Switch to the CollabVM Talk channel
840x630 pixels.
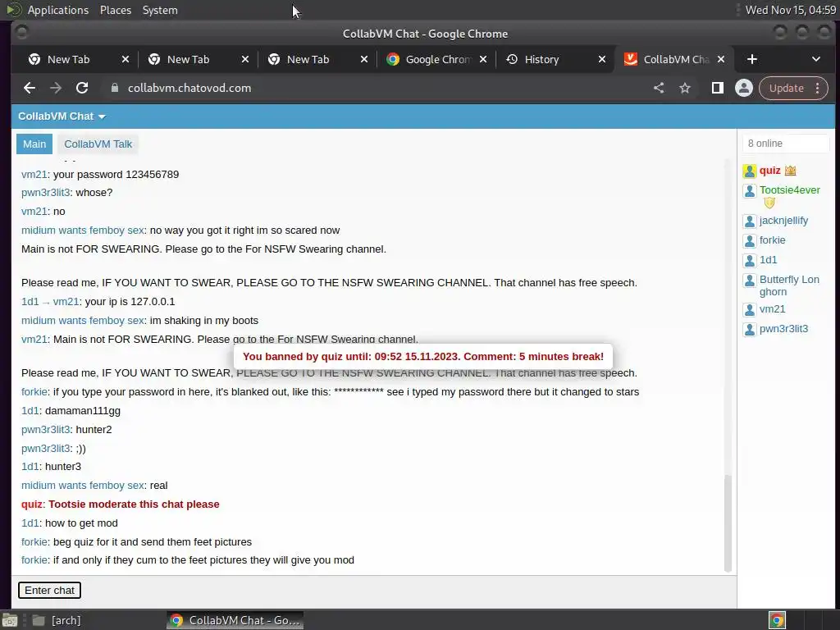98,144
